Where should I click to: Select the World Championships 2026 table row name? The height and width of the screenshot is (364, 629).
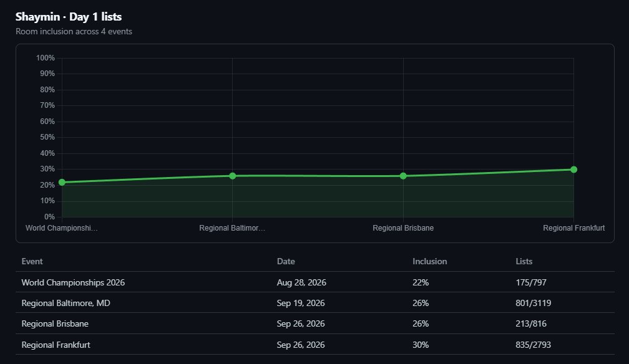tap(73, 282)
